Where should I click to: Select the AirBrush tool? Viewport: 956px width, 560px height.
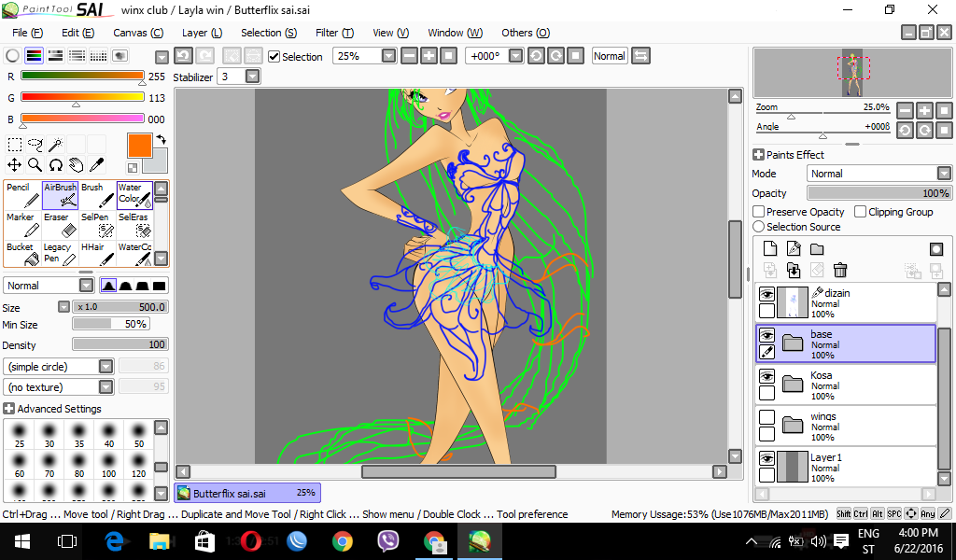click(60, 195)
